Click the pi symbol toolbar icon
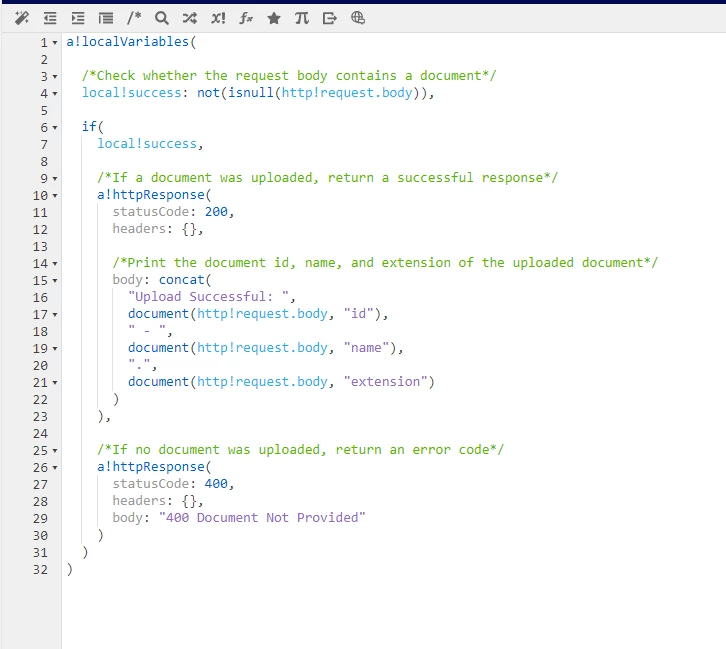This screenshot has height=649, width=726. [301, 18]
